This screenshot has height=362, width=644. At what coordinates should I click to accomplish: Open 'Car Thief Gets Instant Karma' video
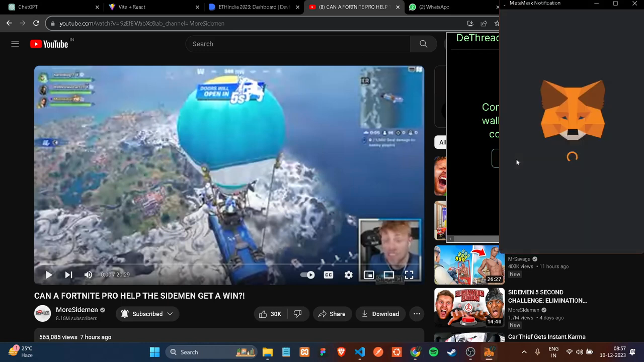pos(547,337)
